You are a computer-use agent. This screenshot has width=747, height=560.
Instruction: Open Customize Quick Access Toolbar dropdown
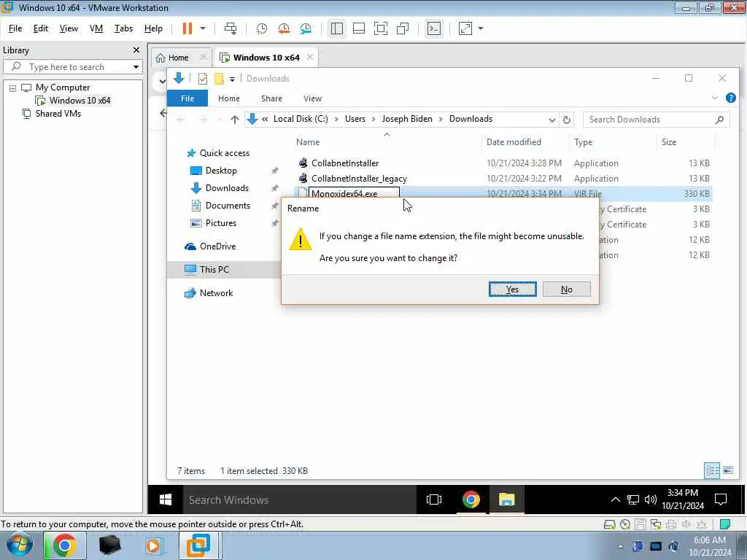(x=232, y=79)
